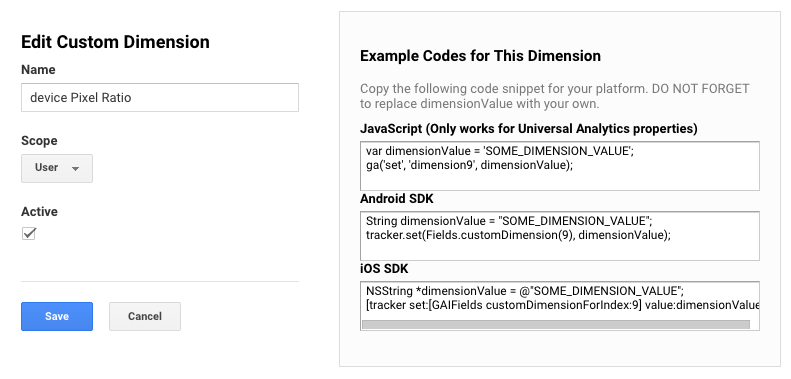Click the Name label above the field
The image size is (791, 379).
[38, 70]
